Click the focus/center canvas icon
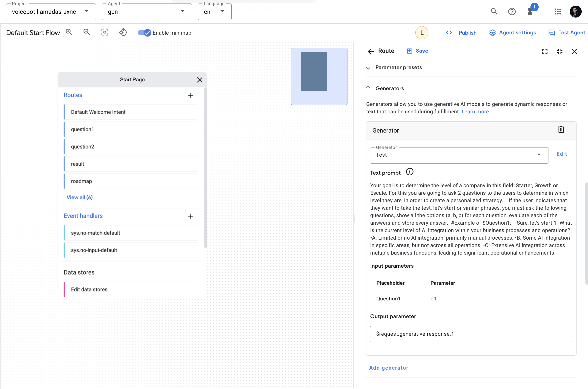Screen dimensions: 588x389 pyautogui.click(x=105, y=32)
